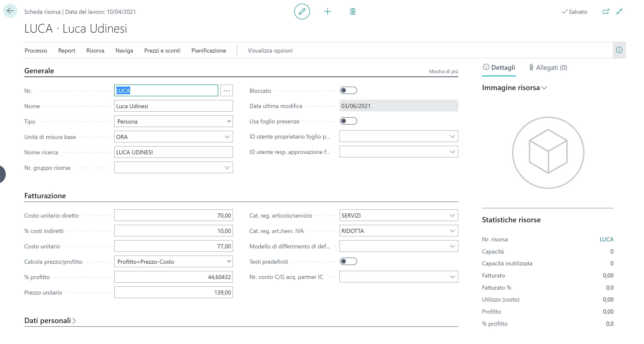The width and height of the screenshot is (644, 344).
Task: Open the Prezzi e sconti menu
Action: click(162, 50)
